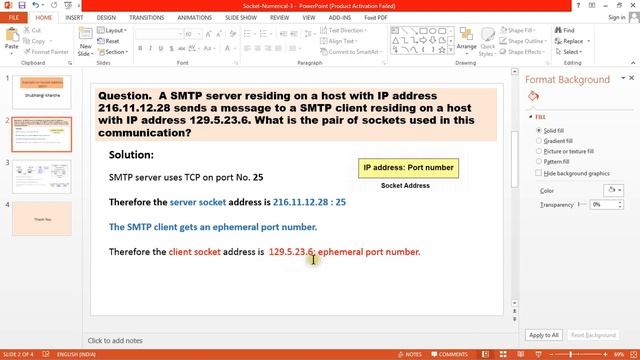Screen dimensions: 640x360
Task: Click Fit slide to window icon
Action: (633, 354)
